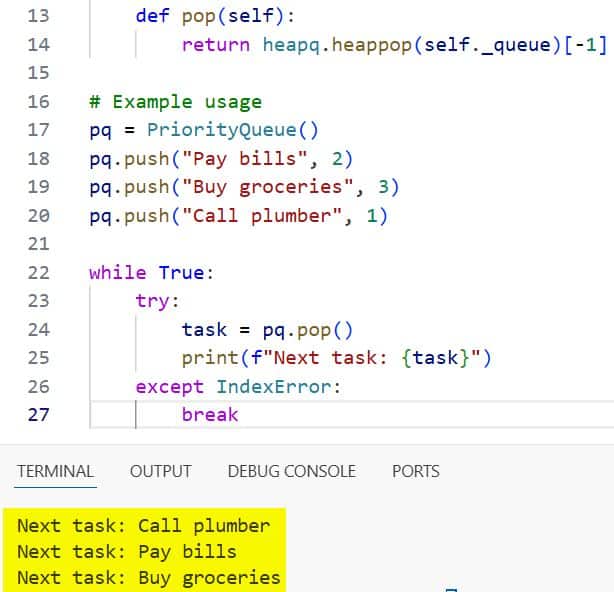The height and width of the screenshot is (592, 614).
Task: Click the "Call plumber" string literal
Action: coord(262,216)
